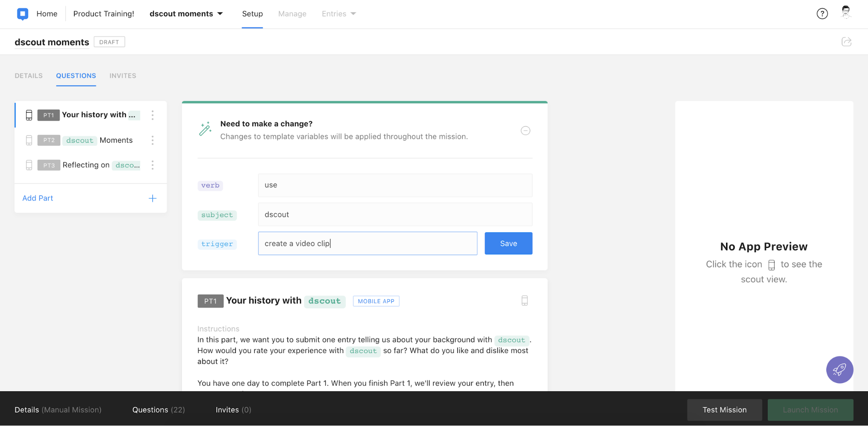
Task: Edit the verb field containing use
Action: pyautogui.click(x=395, y=185)
